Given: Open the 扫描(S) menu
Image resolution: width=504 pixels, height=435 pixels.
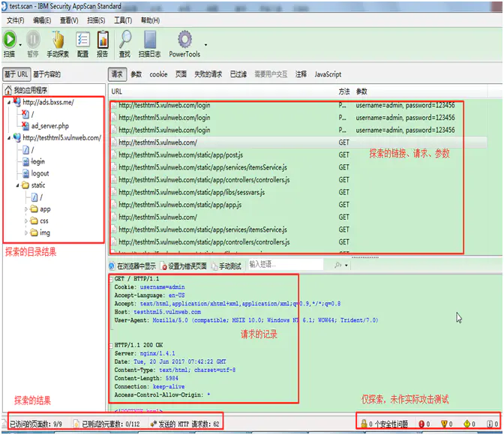Looking at the screenshot, I should coord(96,20).
